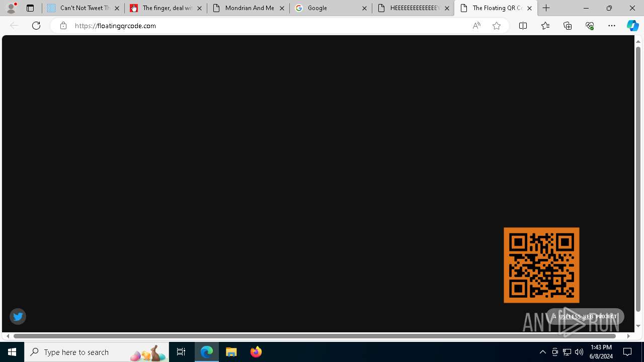Open Edge Settings and more menu
Image resolution: width=644 pixels, height=362 pixels.
coord(612,26)
